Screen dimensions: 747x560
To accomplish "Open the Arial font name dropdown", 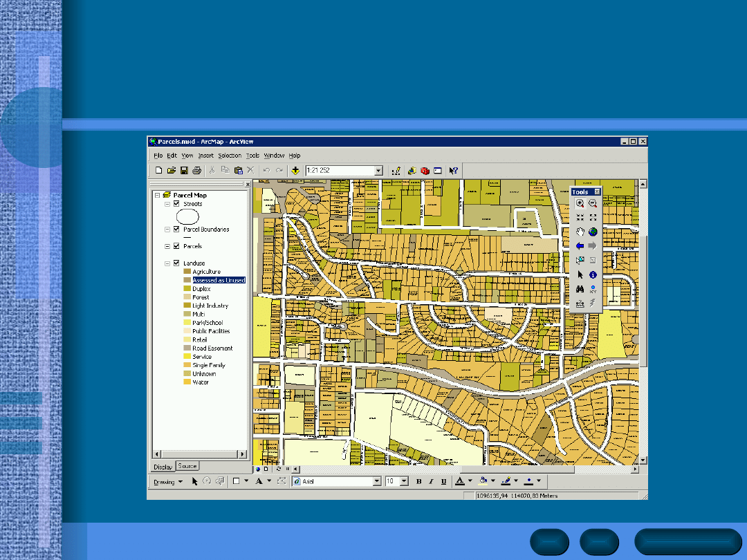I will click(x=377, y=481).
